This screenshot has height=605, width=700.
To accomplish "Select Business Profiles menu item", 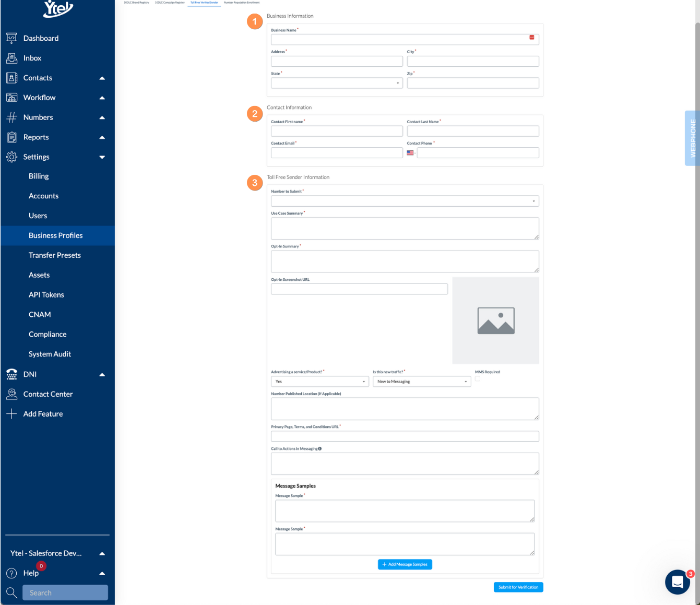I will (57, 235).
